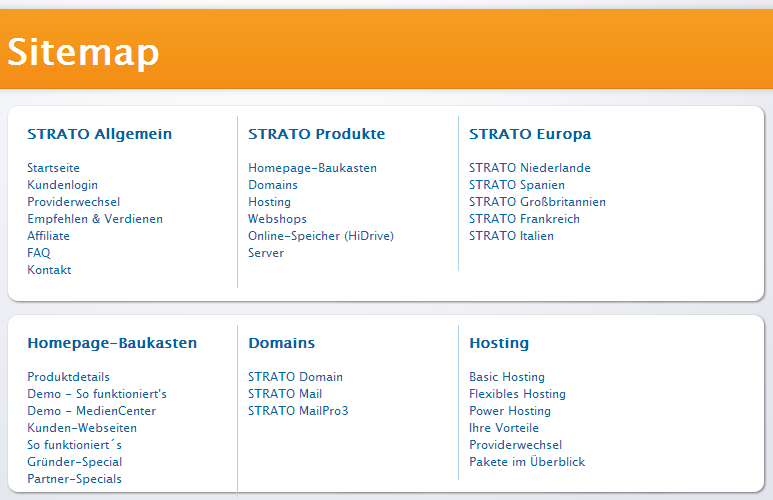773x500 pixels.
Task: Open the Power Hosting link
Action: (x=509, y=411)
